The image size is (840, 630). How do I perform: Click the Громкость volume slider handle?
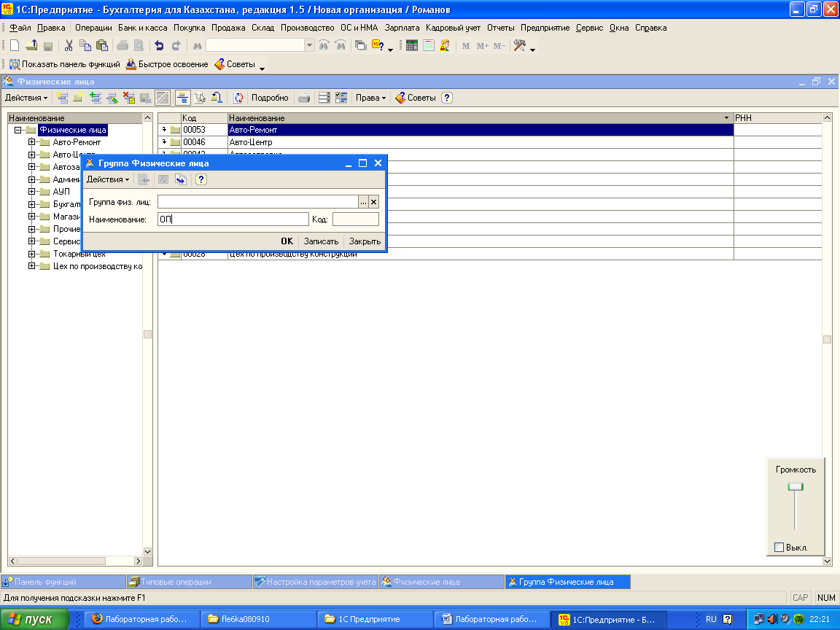795,487
